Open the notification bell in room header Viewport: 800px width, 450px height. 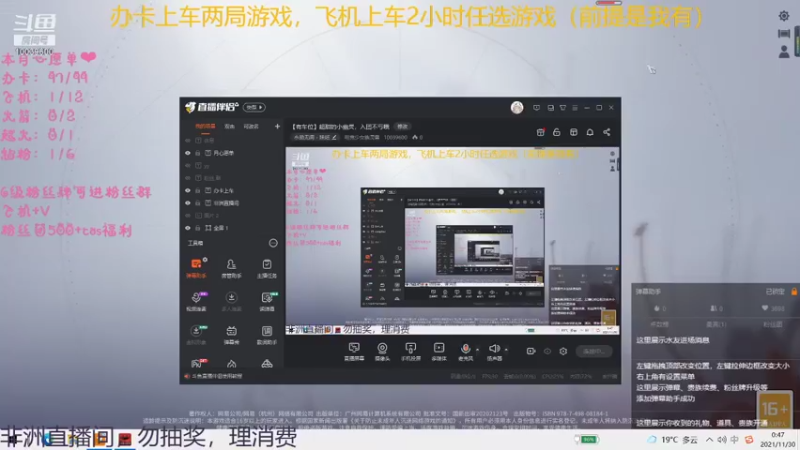590,132
